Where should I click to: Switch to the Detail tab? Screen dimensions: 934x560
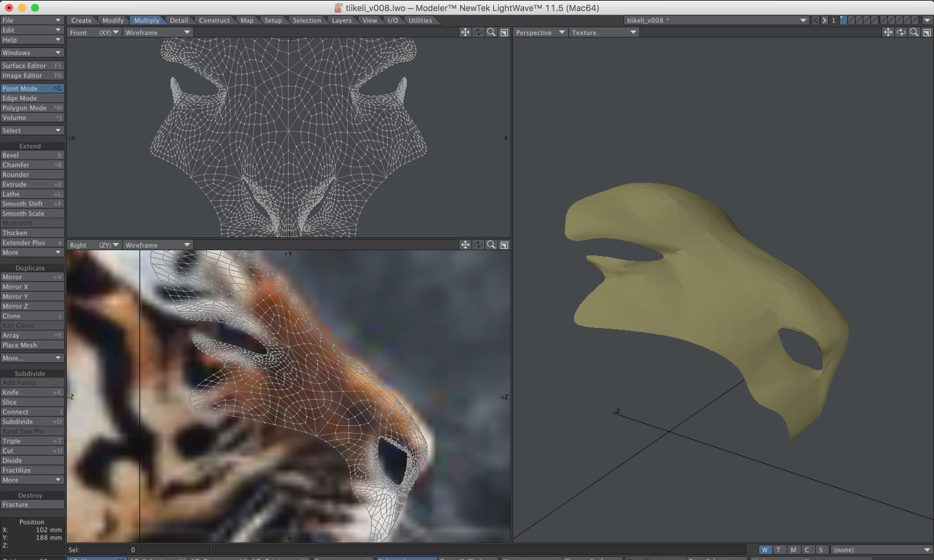click(x=179, y=20)
